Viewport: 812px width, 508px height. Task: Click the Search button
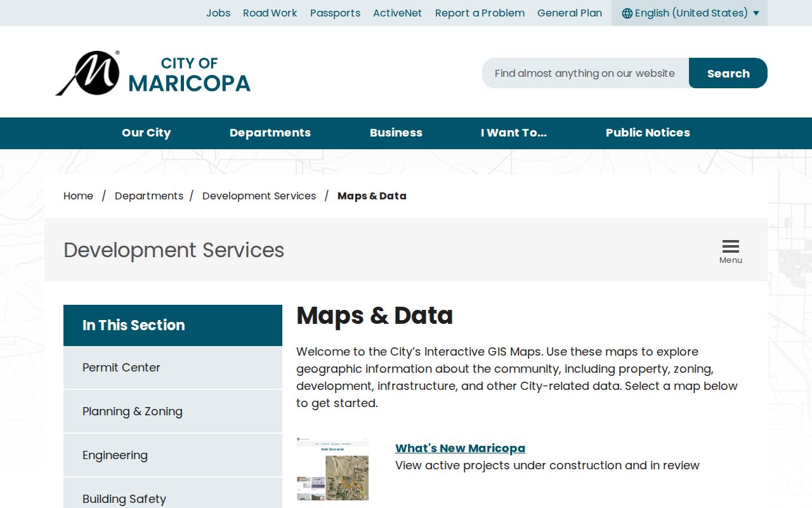728,73
